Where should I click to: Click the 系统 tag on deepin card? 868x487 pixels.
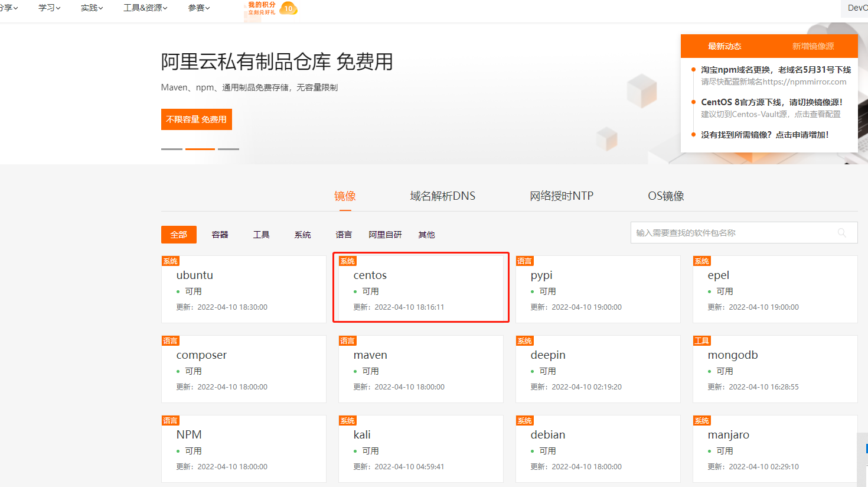coord(525,341)
